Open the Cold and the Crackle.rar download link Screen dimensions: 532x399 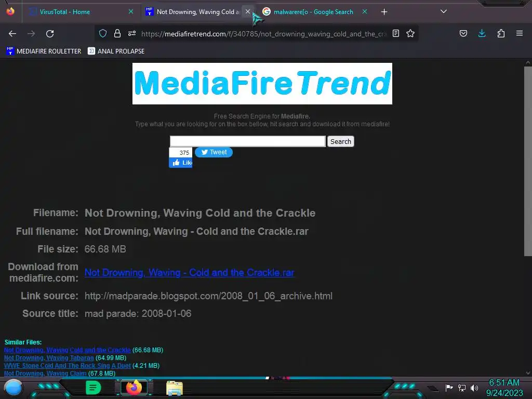189,272
